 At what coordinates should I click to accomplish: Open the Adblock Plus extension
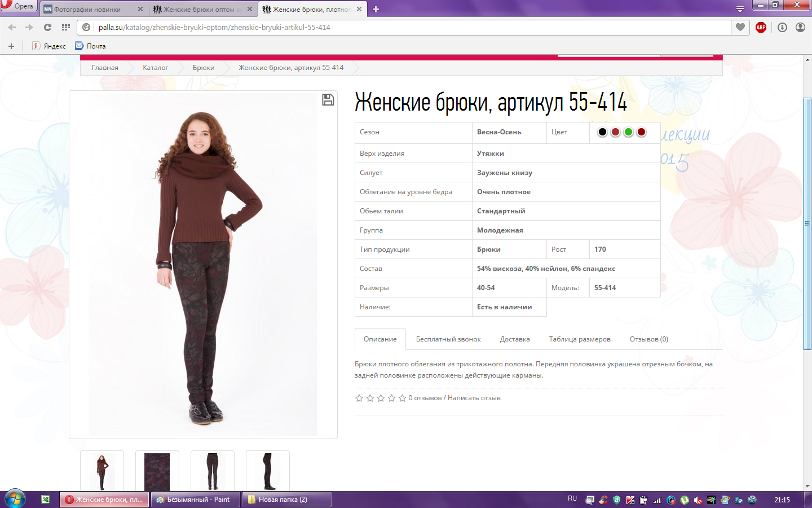click(x=761, y=27)
